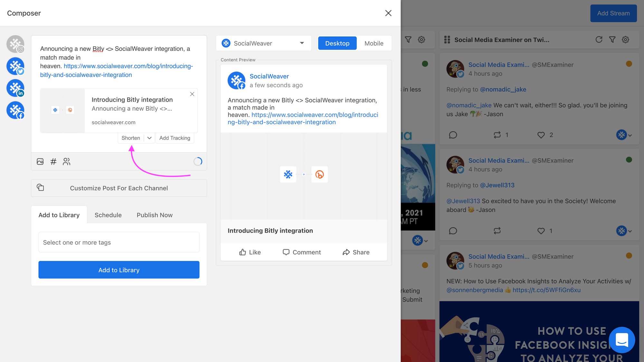
Task: Open the https://t.co/5WFfiGn6xu link
Action: coord(546,290)
